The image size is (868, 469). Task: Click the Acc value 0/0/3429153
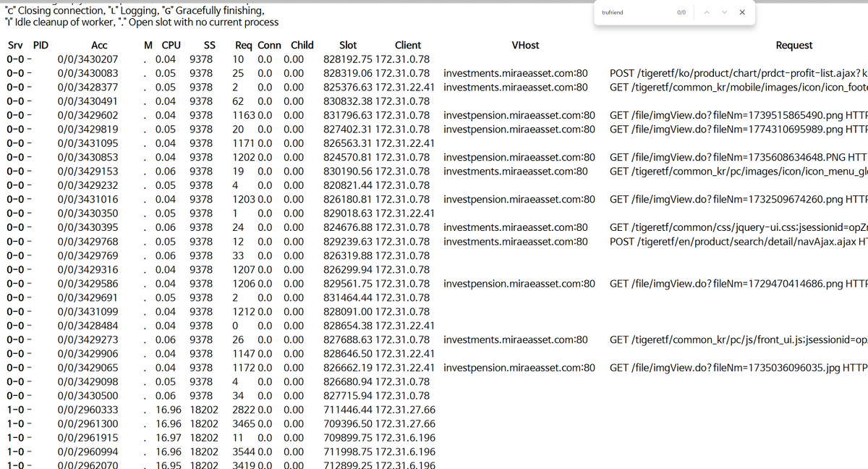coord(88,172)
